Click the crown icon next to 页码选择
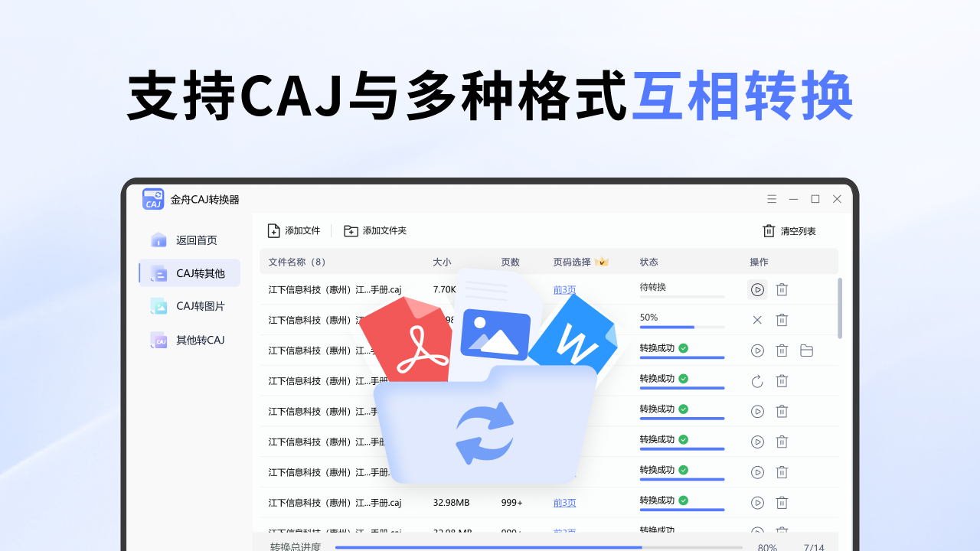The image size is (980, 551). click(602, 261)
